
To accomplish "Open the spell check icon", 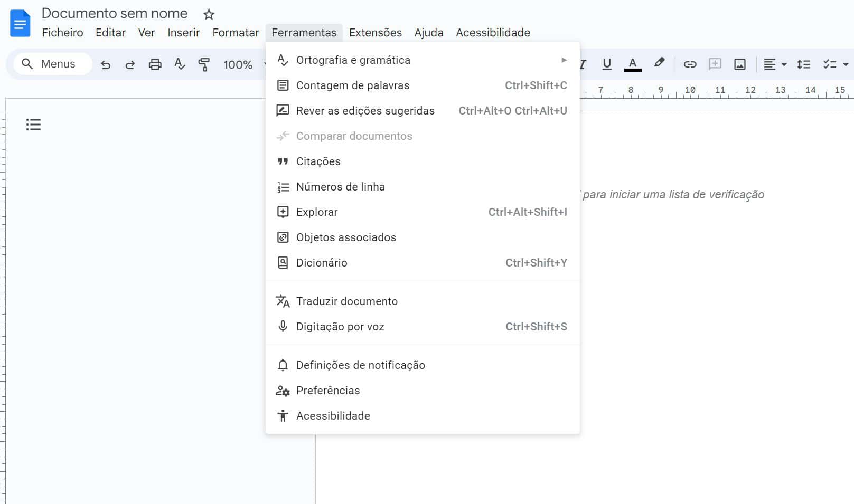I will [180, 64].
